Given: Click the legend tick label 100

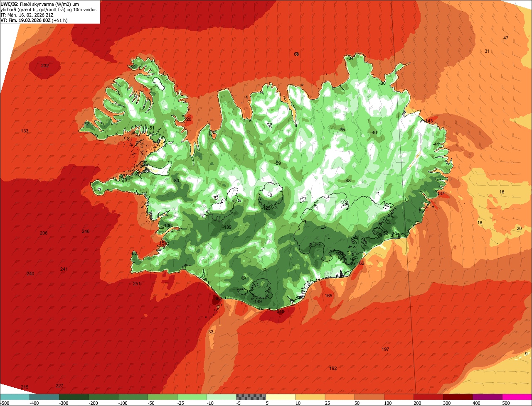Looking at the screenshot, I should tap(387, 403).
